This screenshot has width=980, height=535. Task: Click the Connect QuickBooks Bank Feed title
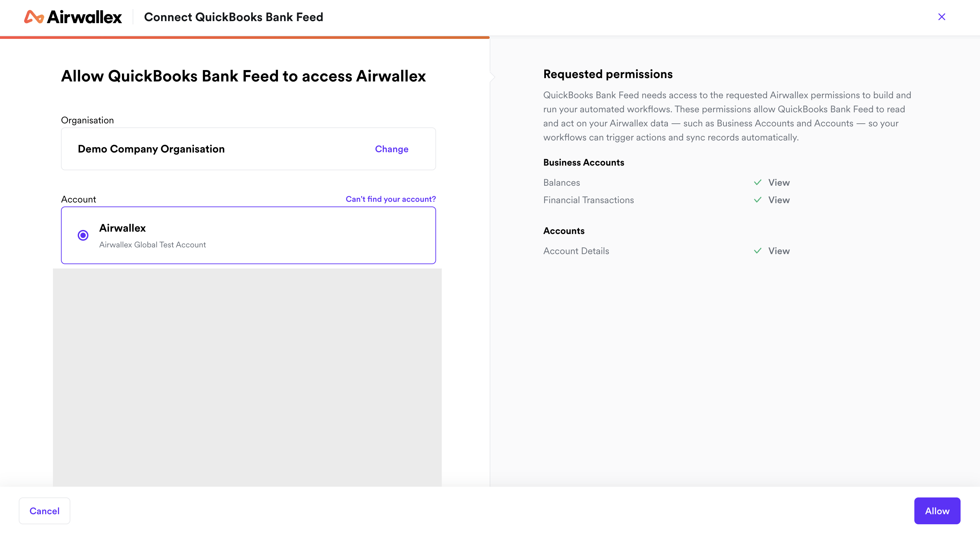point(233,17)
